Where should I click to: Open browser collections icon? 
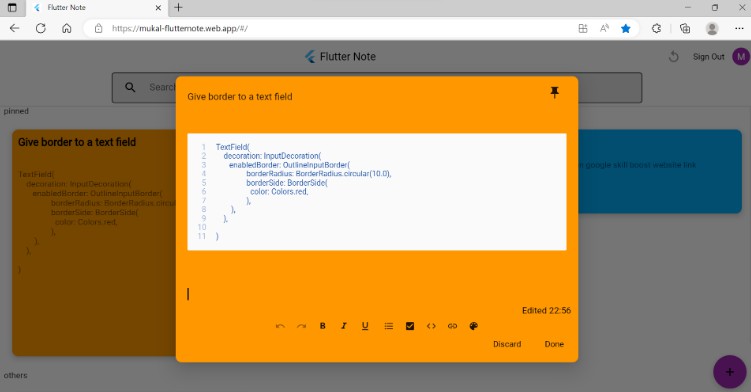pyautogui.click(x=685, y=28)
